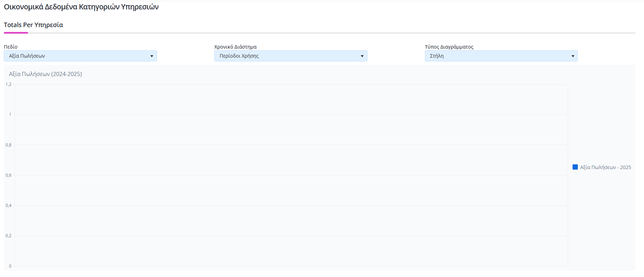Click the Χρονικό Διάστημα field label
This screenshot has height=277, width=644.
click(x=235, y=47)
